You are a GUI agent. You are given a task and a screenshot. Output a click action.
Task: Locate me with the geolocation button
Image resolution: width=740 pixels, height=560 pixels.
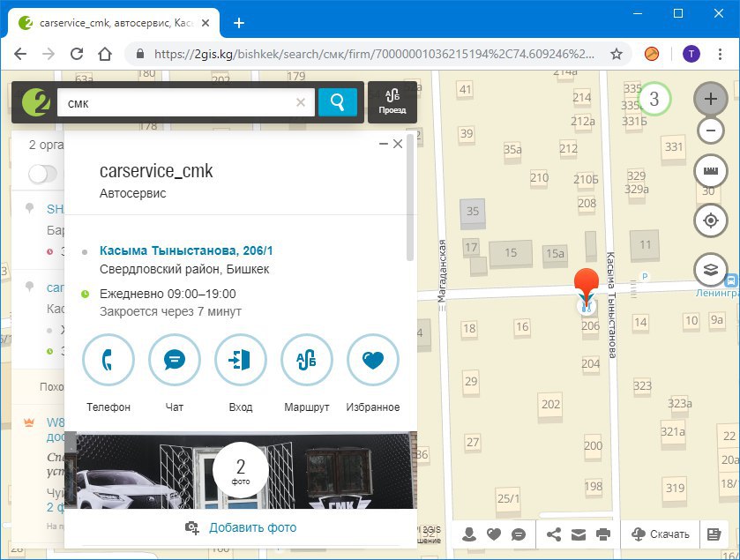coord(711,220)
